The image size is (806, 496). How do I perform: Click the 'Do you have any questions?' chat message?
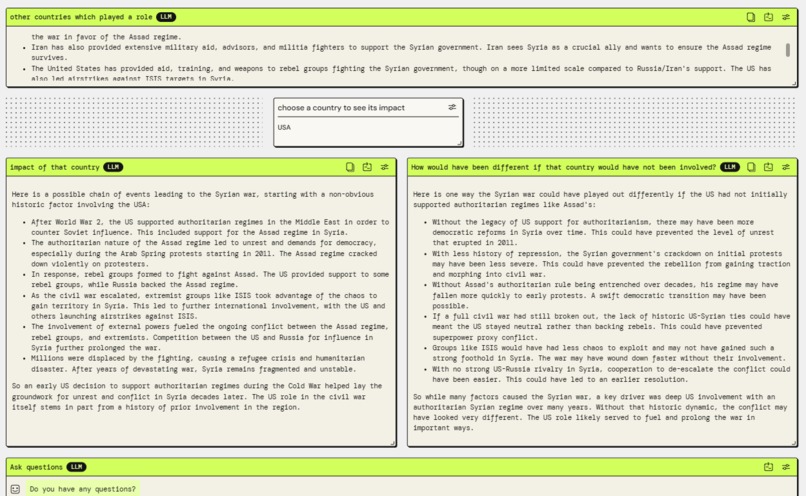point(82,489)
